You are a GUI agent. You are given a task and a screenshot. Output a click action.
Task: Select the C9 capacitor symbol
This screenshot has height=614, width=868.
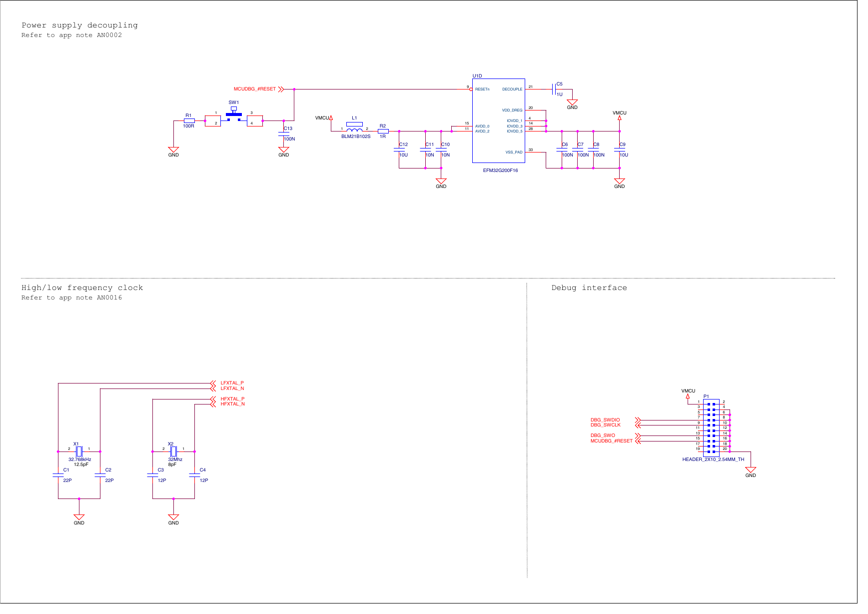pos(620,149)
